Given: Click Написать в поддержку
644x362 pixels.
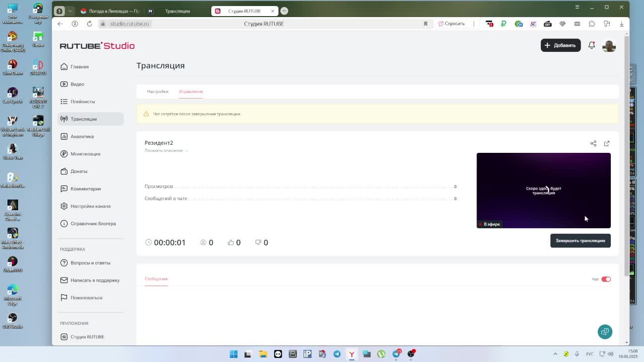Looking at the screenshot, I should coord(90,280).
